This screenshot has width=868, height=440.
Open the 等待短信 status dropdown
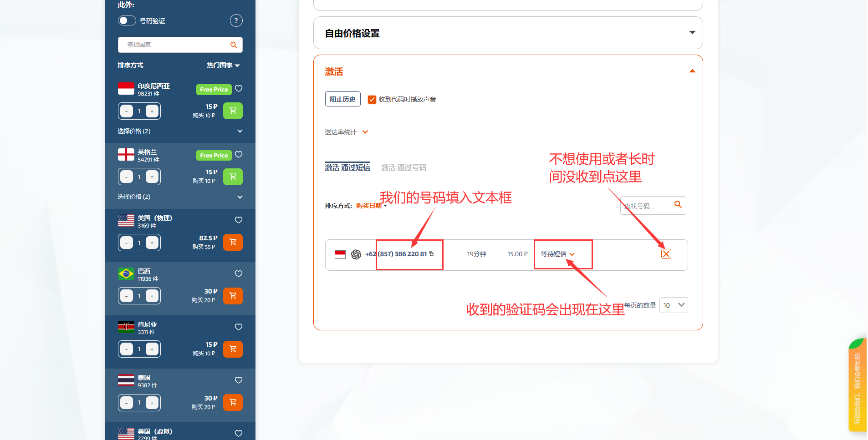558,254
